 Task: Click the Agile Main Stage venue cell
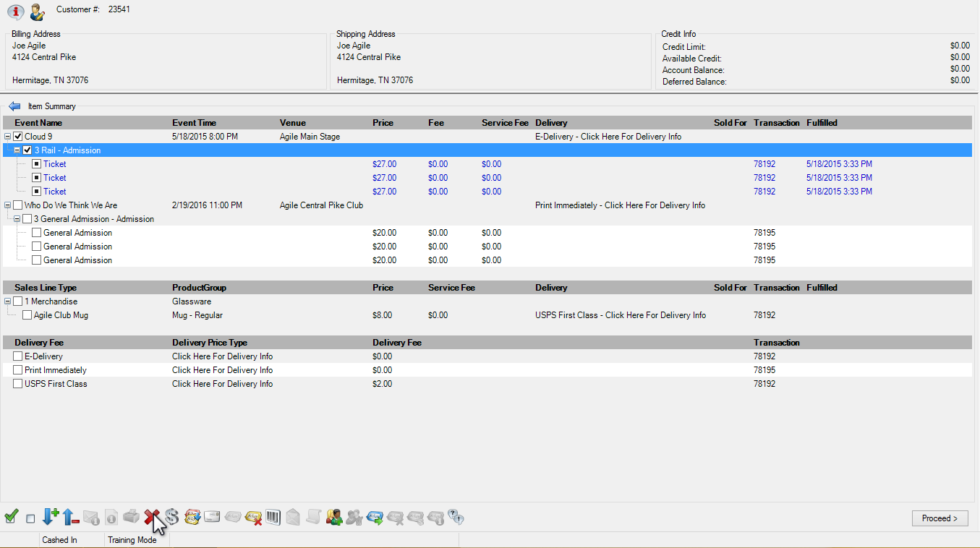(x=310, y=137)
